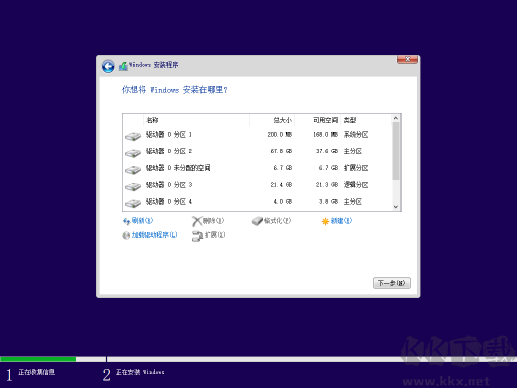The image size is (517, 388).
Task: Create a new partition with 新建
Action: pyautogui.click(x=341, y=221)
